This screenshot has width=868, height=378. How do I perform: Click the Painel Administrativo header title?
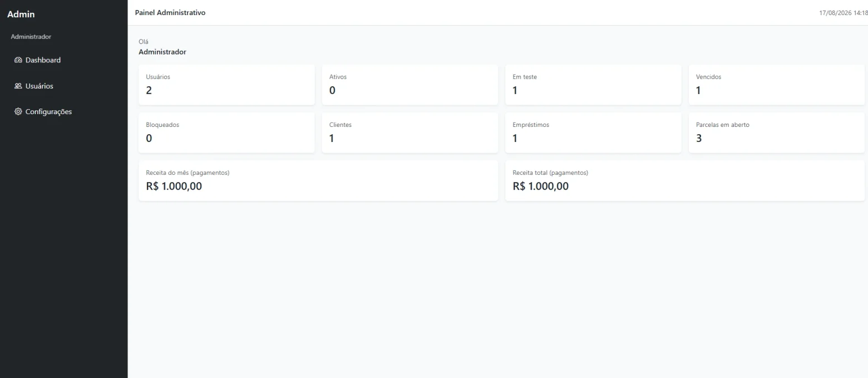(x=170, y=13)
